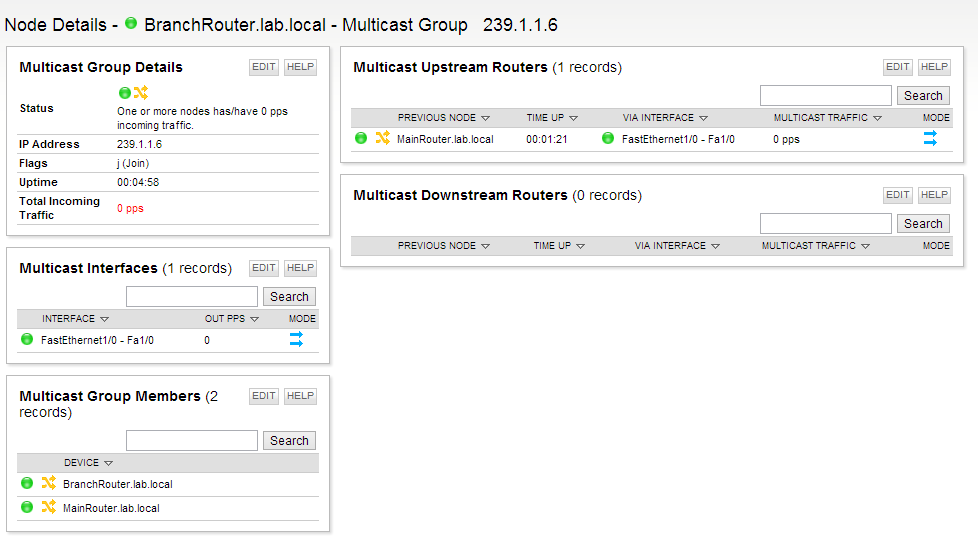Click green status icon for MainRouter in Group Members
The image size is (978, 560).
[x=27, y=506]
